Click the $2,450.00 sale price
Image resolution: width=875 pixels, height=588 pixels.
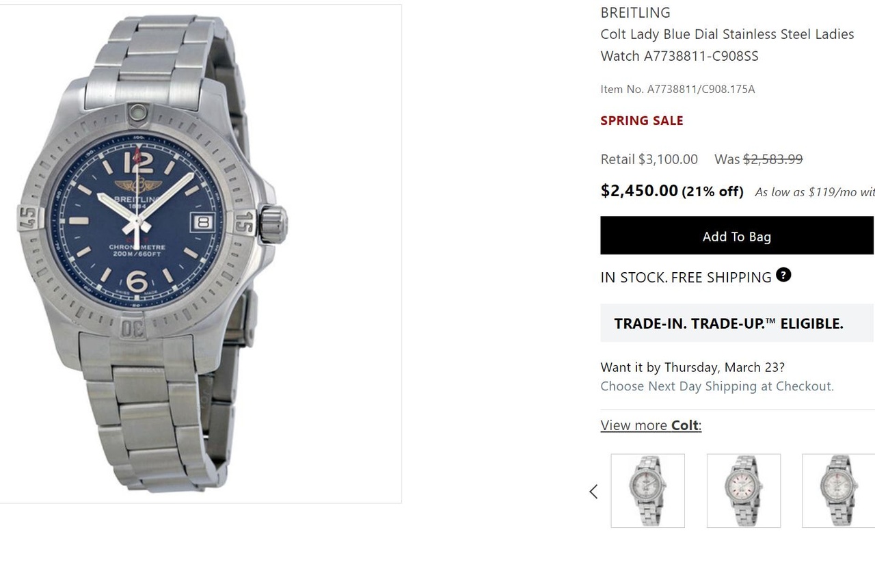click(x=639, y=191)
